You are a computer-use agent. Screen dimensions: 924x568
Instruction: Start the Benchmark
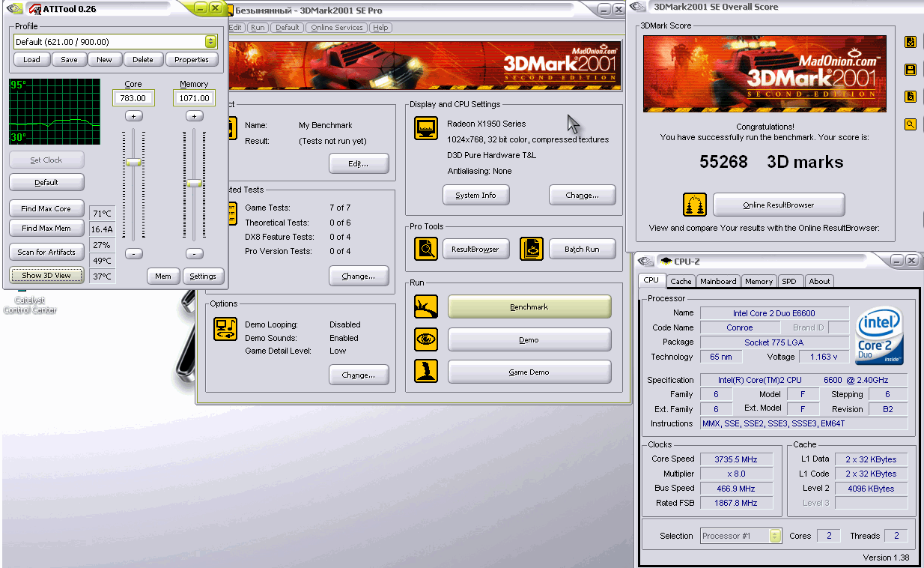529,307
